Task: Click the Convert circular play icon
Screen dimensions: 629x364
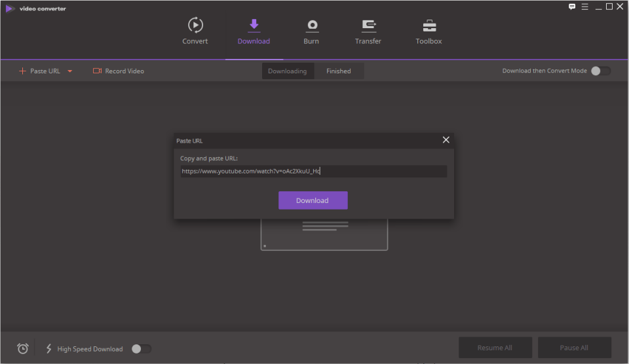Action: click(195, 25)
